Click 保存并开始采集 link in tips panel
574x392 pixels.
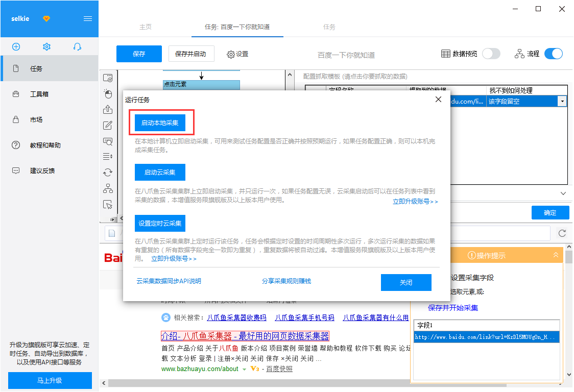453,308
